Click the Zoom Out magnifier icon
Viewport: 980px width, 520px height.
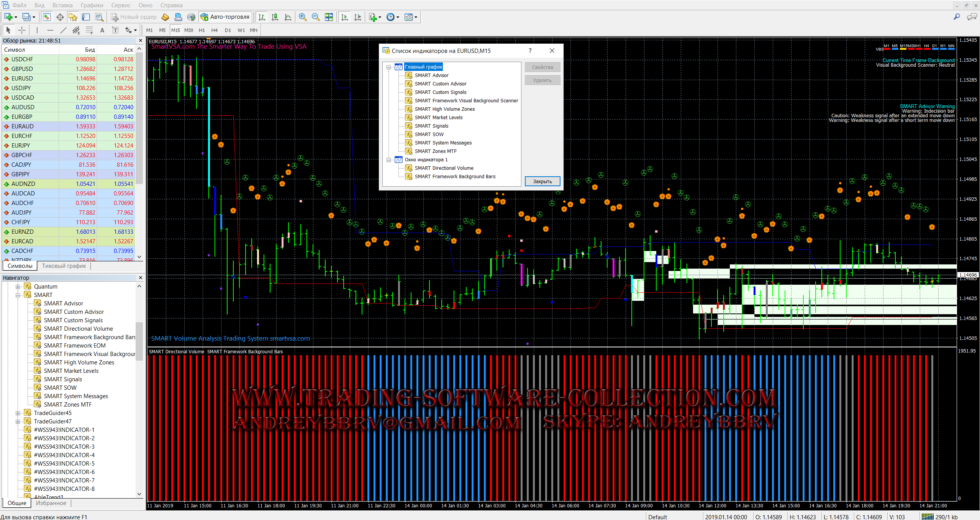(x=316, y=17)
